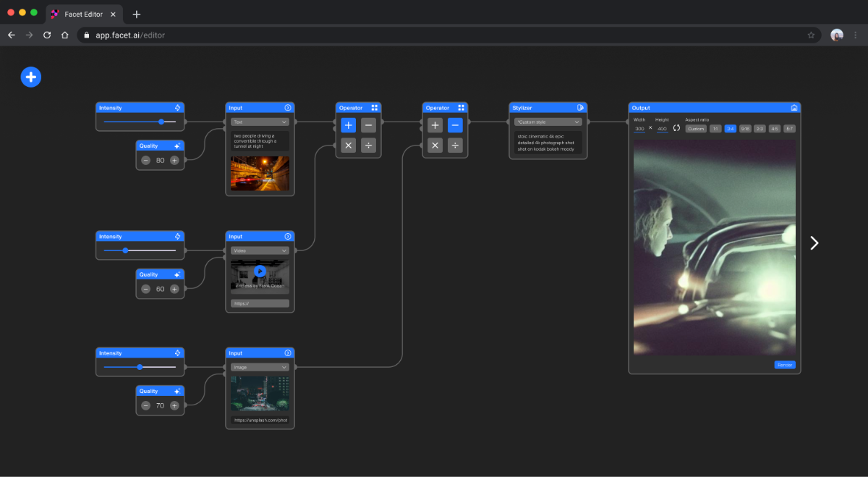Play the video preview in the Input node
868x477 pixels.
pyautogui.click(x=260, y=271)
